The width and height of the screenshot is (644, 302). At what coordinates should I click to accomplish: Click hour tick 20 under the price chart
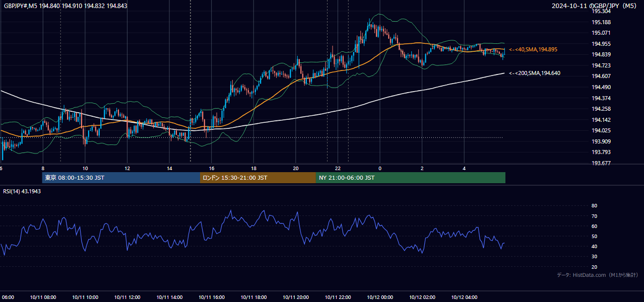(296, 169)
